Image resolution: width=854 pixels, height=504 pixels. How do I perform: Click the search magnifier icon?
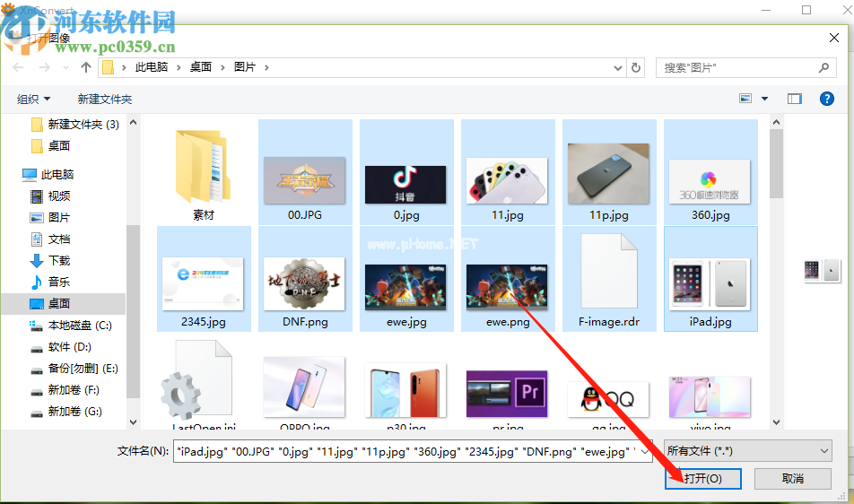pyautogui.click(x=823, y=67)
